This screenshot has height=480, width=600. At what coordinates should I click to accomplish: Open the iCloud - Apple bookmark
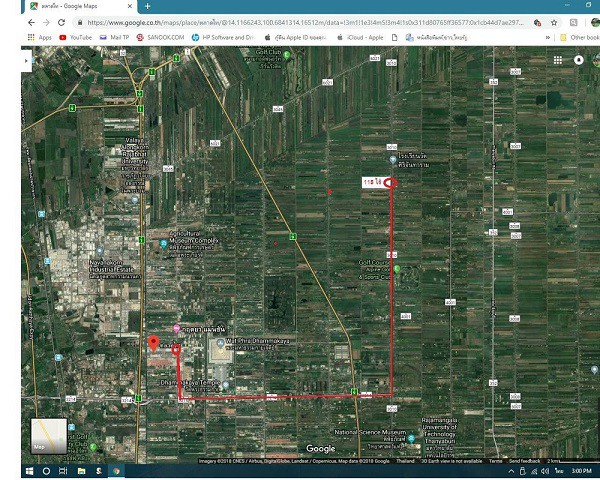pyautogui.click(x=360, y=38)
